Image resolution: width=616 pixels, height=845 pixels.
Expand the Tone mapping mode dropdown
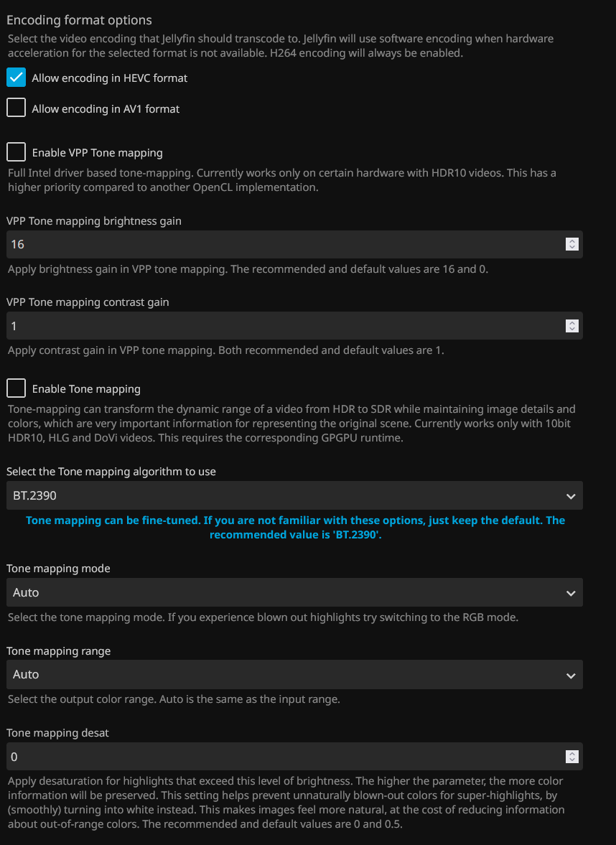287,593
